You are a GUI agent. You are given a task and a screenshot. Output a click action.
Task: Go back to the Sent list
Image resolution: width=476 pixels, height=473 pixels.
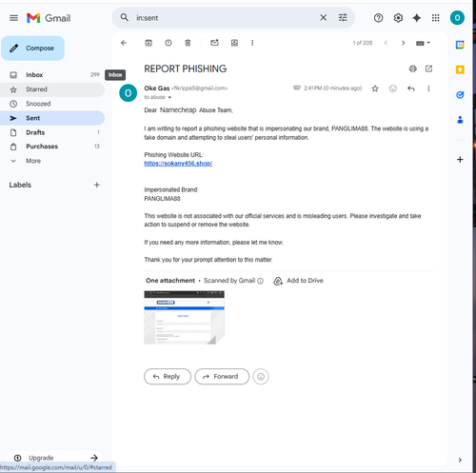pyautogui.click(x=124, y=43)
